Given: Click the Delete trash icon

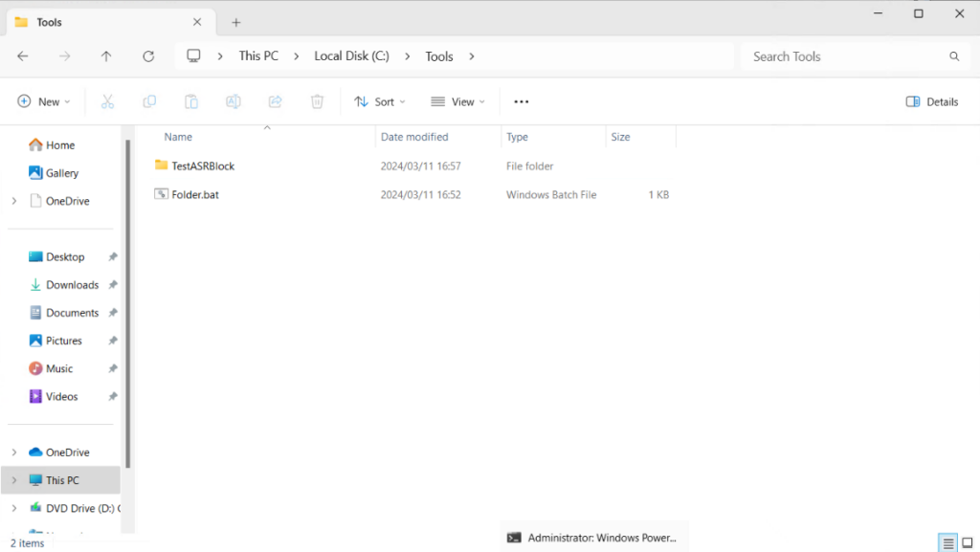Looking at the screenshot, I should (x=317, y=100).
